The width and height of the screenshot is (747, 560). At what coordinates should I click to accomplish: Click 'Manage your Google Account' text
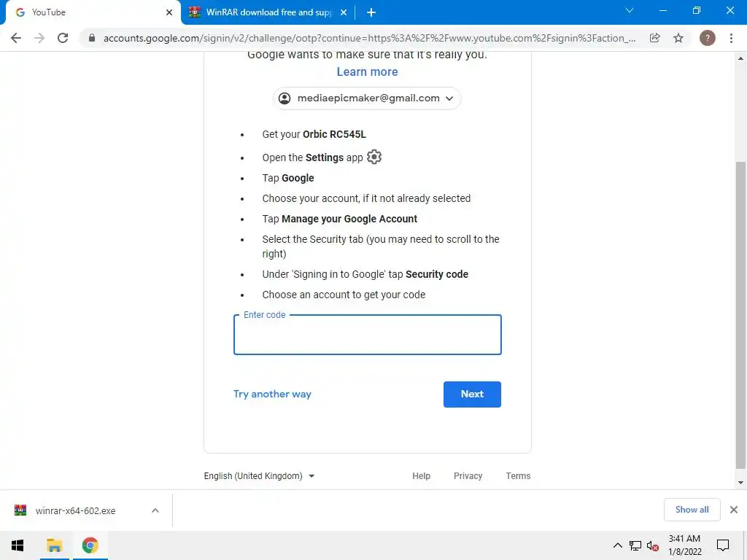pyautogui.click(x=349, y=219)
